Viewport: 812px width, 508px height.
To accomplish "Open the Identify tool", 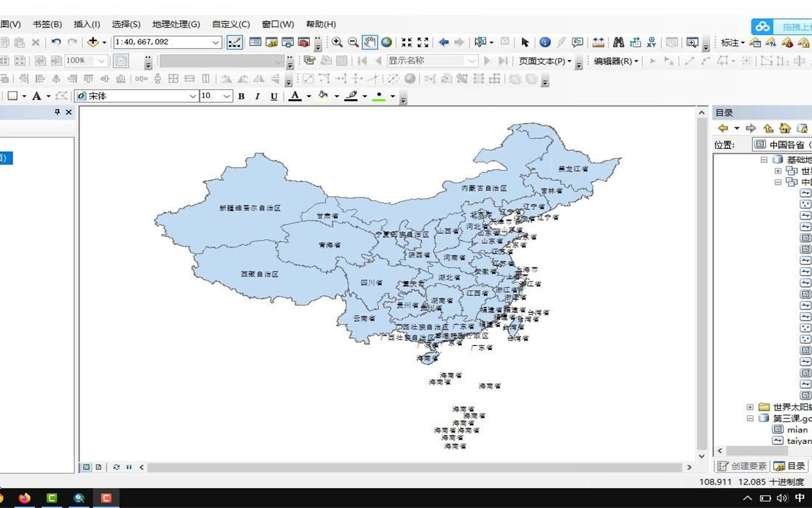I will click(x=544, y=42).
